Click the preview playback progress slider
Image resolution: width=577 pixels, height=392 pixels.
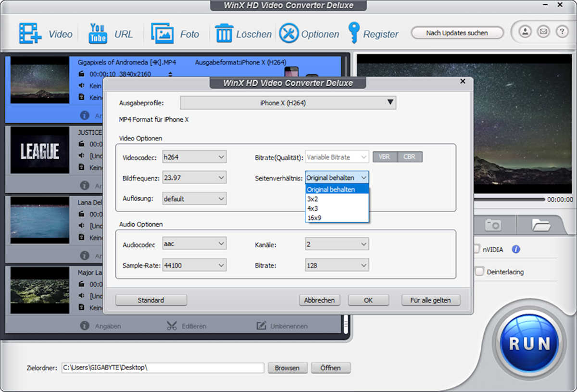tap(509, 199)
